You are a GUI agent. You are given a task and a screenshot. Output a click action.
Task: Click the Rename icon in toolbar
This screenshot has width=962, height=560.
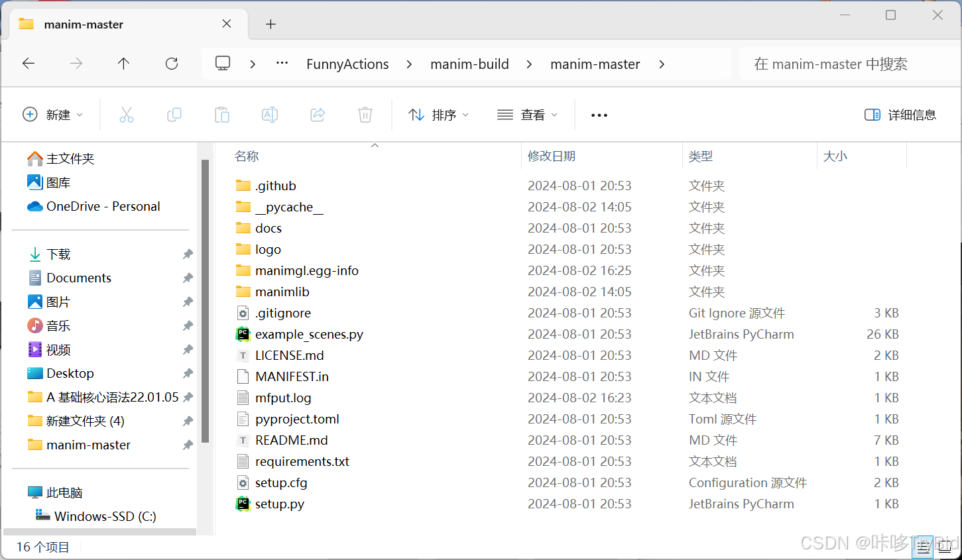[x=270, y=115]
